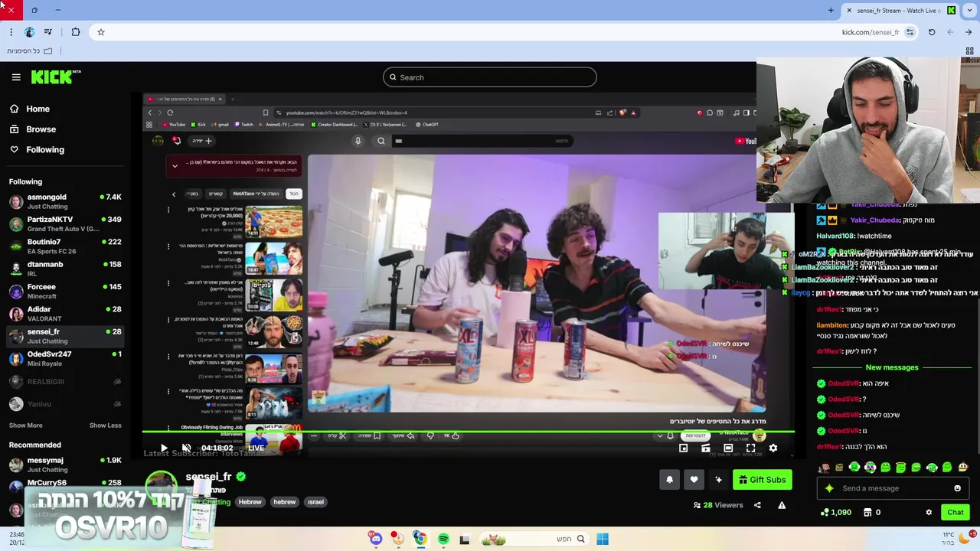Open a new browser tab
Screen dimensions: 980x551
[831, 11]
